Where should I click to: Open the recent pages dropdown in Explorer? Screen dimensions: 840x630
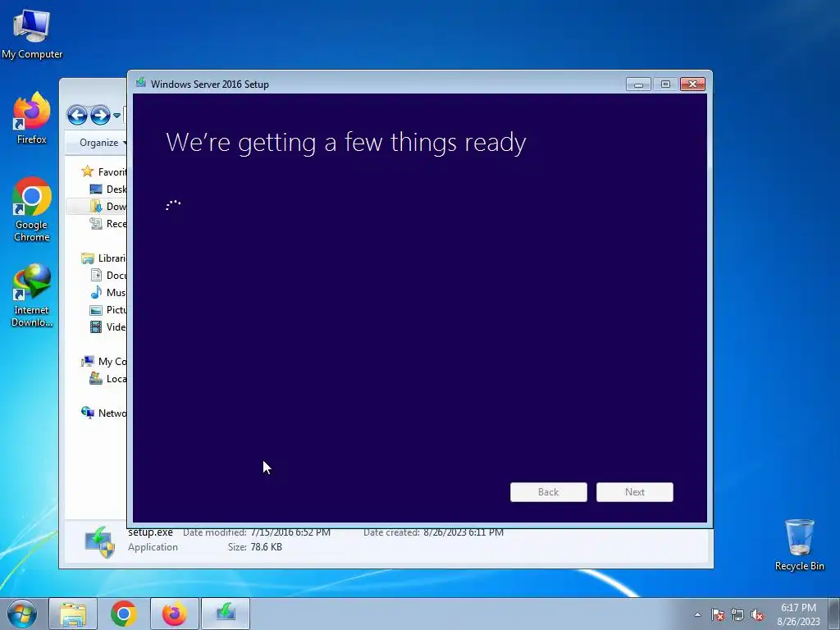116,115
